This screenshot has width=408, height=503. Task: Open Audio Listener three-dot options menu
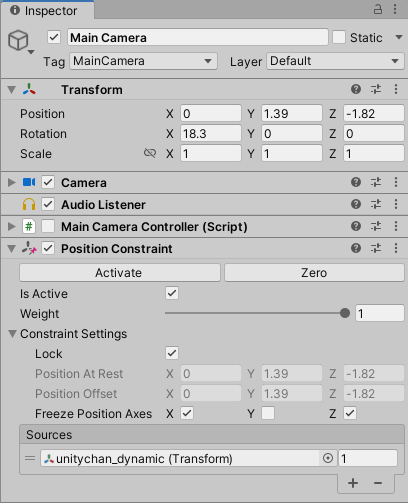[396, 204]
